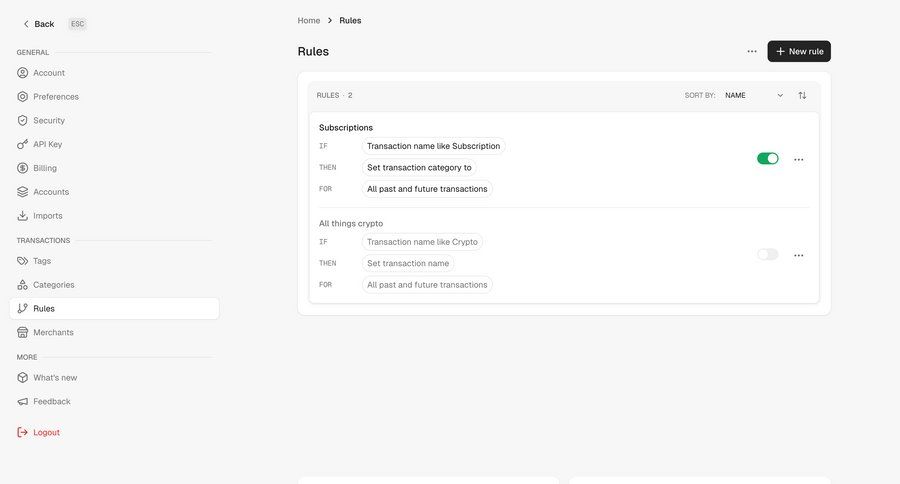Click the Accounts layers icon
Viewport: 900px width, 484px height.
22,192
